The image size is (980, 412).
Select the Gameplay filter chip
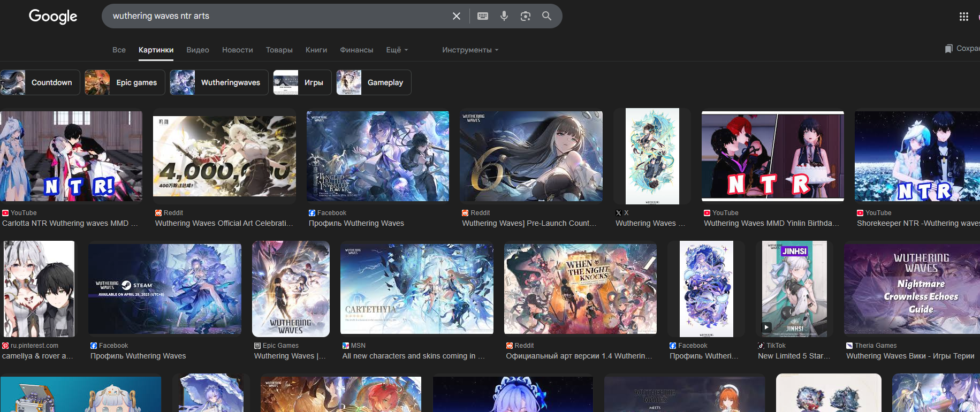(x=374, y=82)
